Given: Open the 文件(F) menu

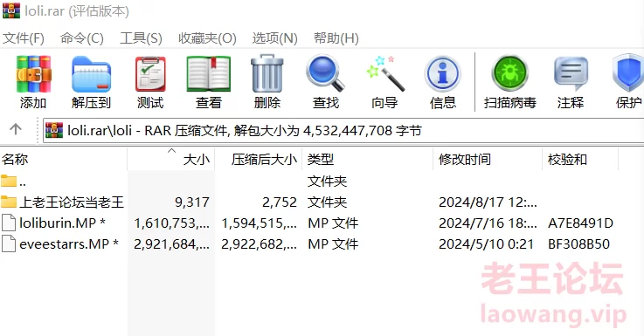Looking at the screenshot, I should [24, 38].
